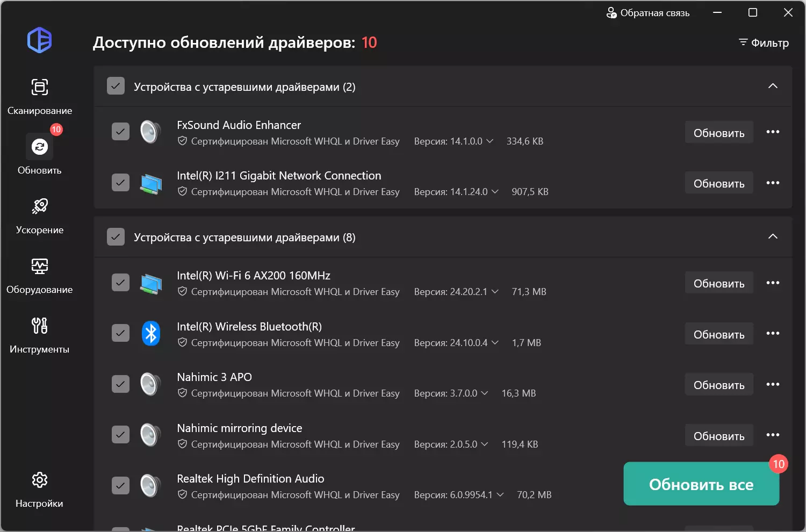Click the Bluetooth device icon
Viewport: 806px width, 532px height.
point(151,334)
